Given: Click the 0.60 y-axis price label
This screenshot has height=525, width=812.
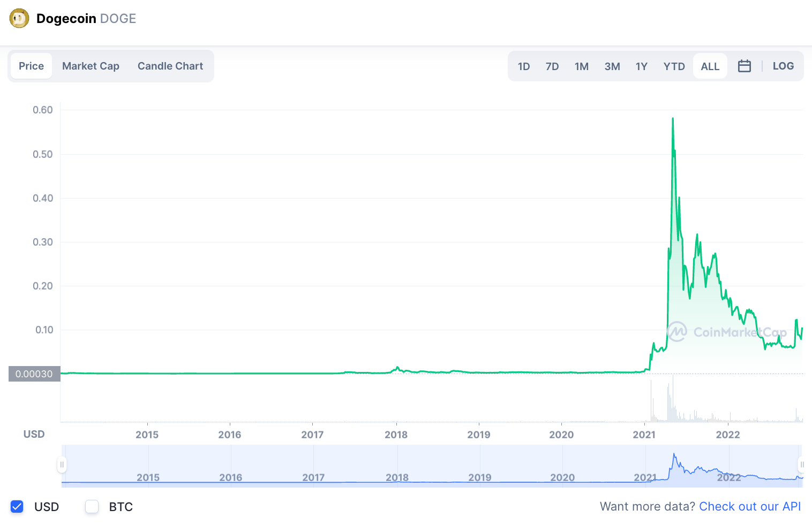Looking at the screenshot, I should [x=43, y=110].
